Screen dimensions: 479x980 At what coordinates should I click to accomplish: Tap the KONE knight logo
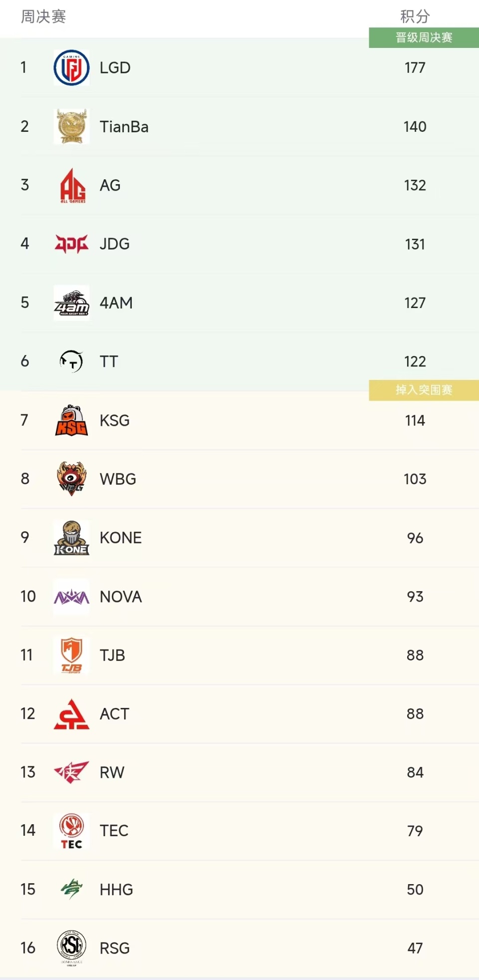point(71,538)
